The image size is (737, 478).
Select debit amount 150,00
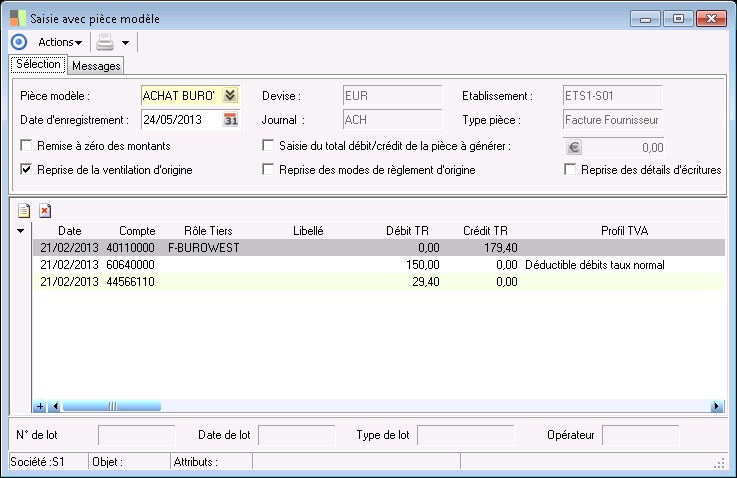423,265
